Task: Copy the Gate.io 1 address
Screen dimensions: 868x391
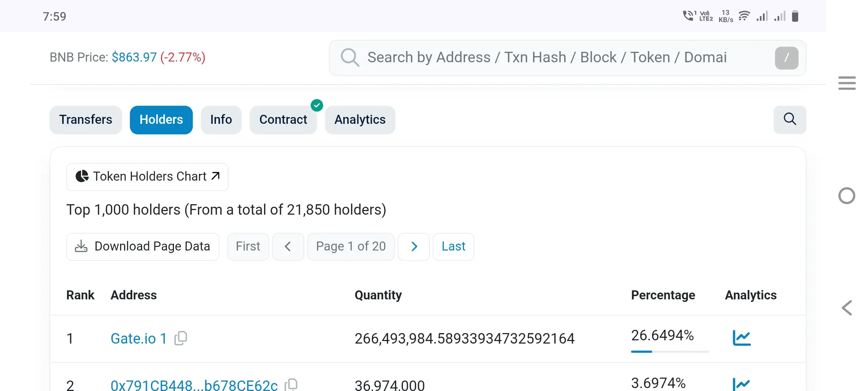Action: pos(181,338)
